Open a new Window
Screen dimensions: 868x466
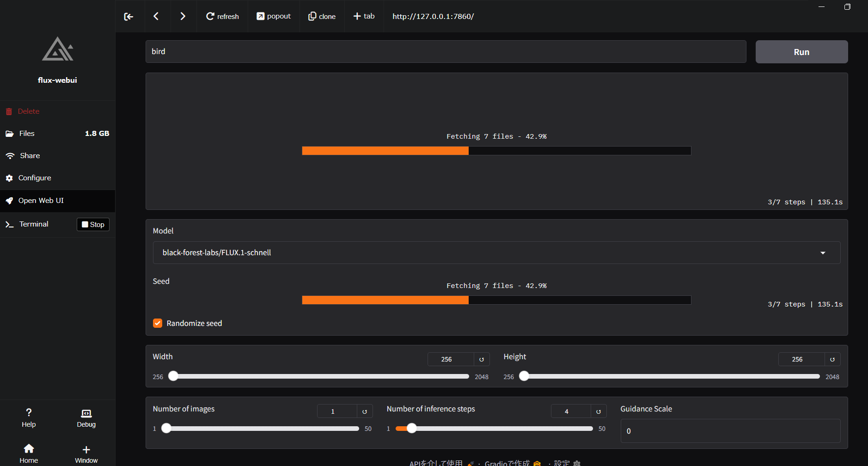point(86,454)
